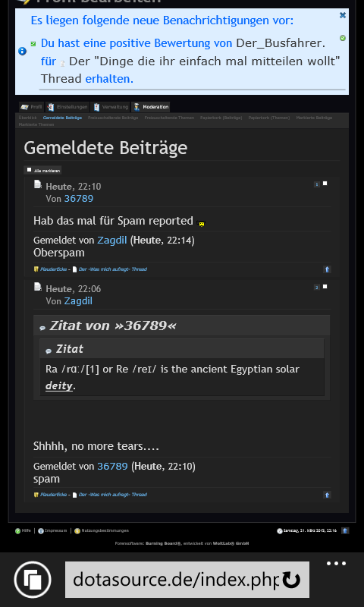Screen dimensions: 364x607
Task: Mark notification as read via green check icon
Action: click(342, 38)
